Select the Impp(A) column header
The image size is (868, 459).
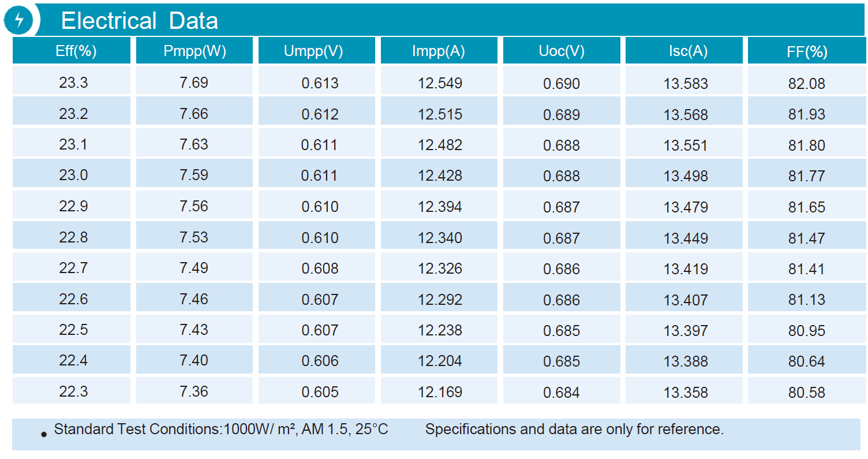click(x=439, y=51)
